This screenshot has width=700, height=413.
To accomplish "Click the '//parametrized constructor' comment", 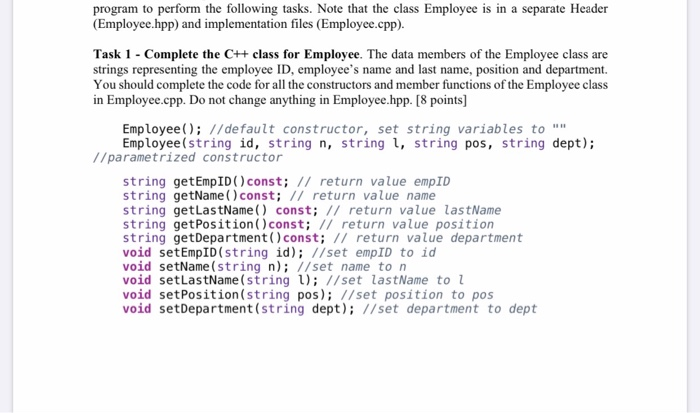I will pos(188,158).
